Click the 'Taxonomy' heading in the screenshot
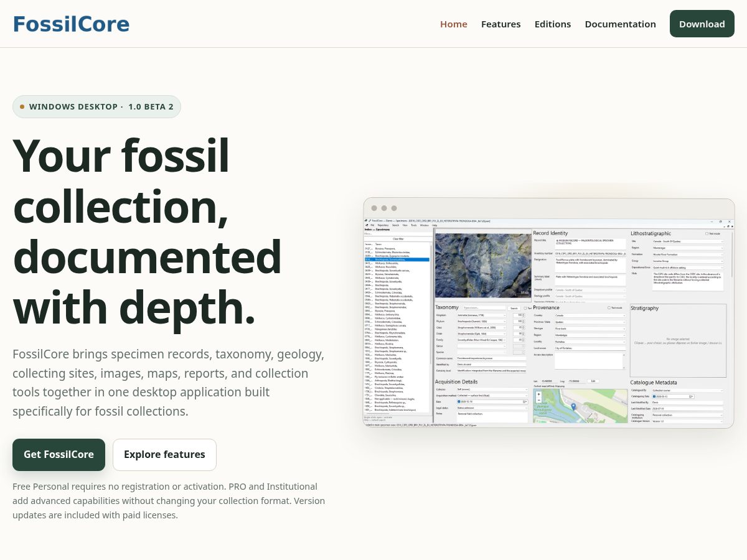The height and width of the screenshot is (560, 747). [x=447, y=307]
